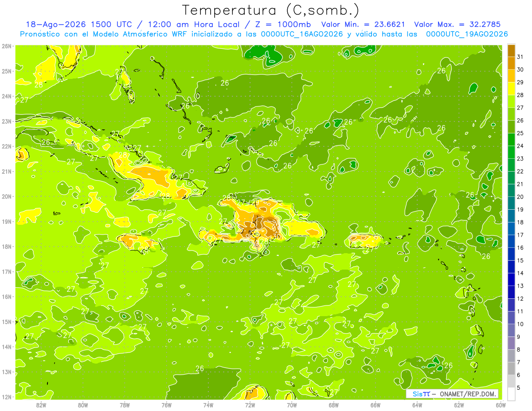Click the 19N latitude axis label
This screenshot has height=411, width=532.
pos(7,221)
